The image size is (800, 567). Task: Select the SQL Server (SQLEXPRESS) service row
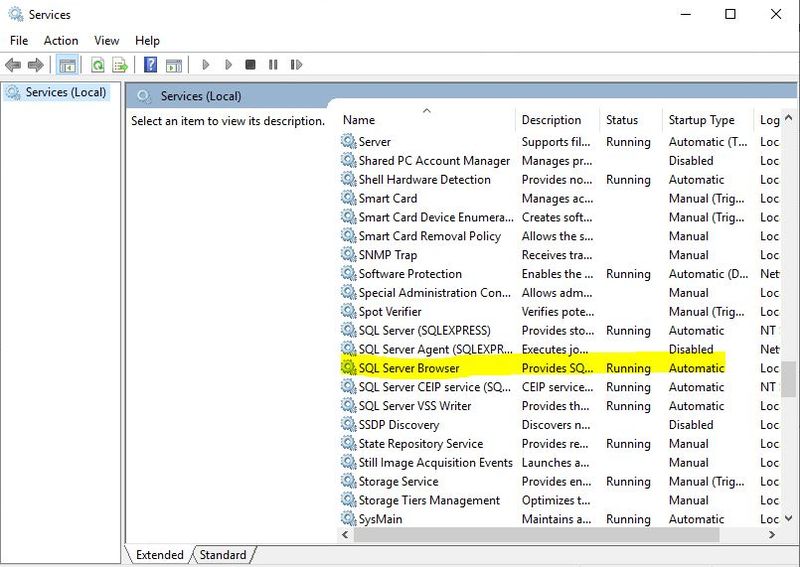[x=560, y=330]
